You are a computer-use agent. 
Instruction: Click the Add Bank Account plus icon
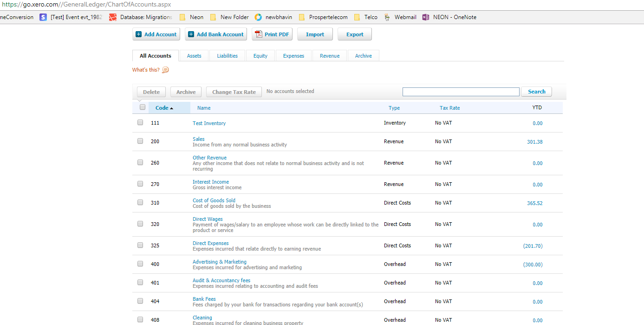191,33
